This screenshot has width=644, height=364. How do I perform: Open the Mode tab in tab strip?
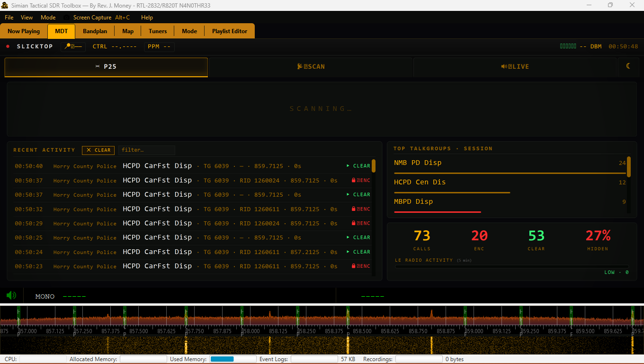[189, 31]
